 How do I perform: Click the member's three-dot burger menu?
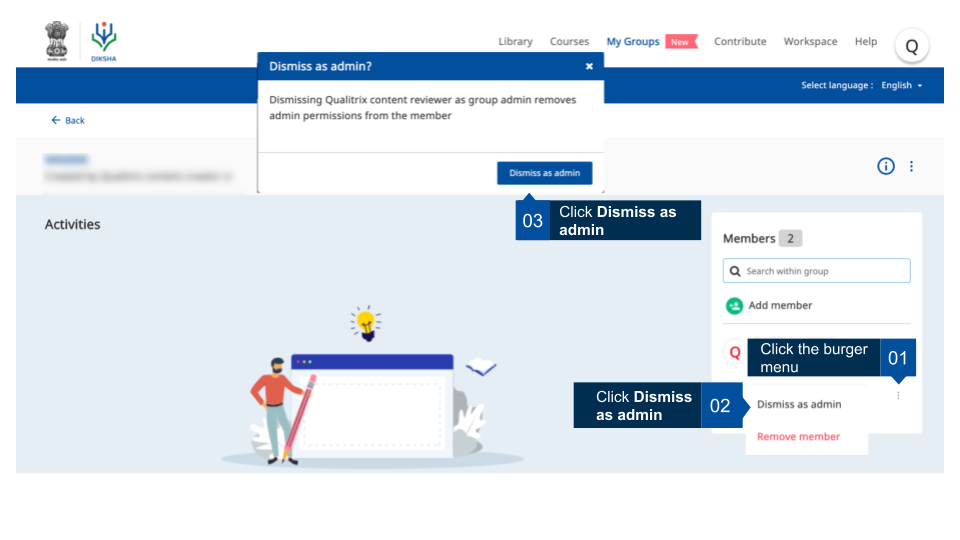point(898,396)
